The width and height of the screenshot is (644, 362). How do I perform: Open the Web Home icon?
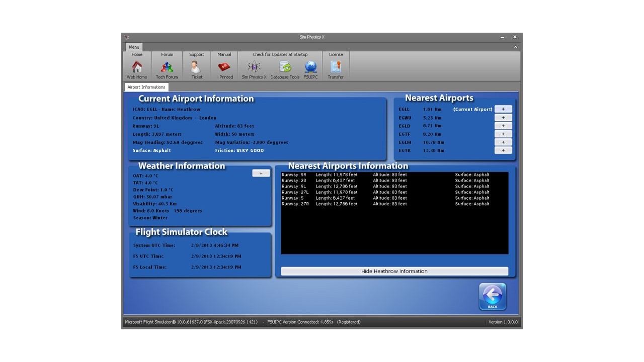(x=137, y=67)
